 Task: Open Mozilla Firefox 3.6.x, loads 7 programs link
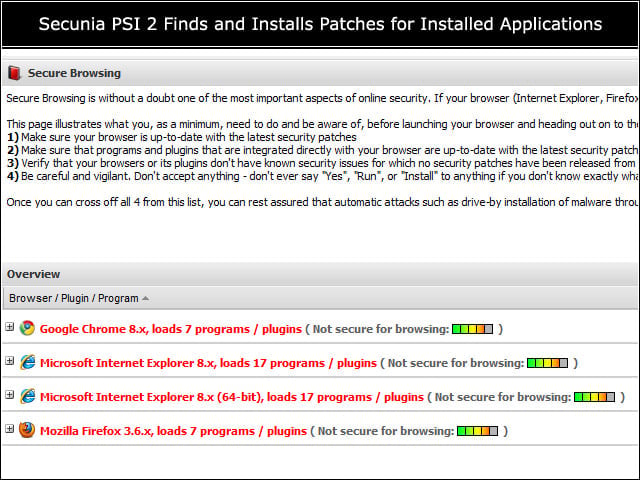click(173, 431)
